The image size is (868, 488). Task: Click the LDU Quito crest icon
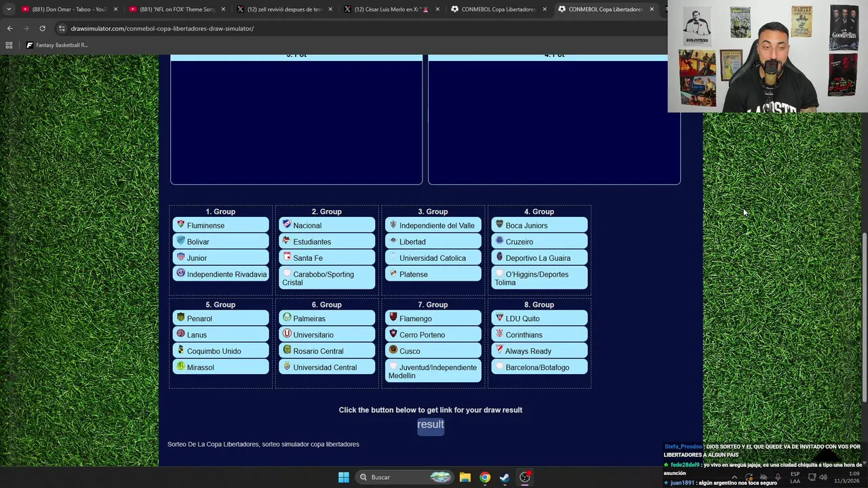coord(499,317)
